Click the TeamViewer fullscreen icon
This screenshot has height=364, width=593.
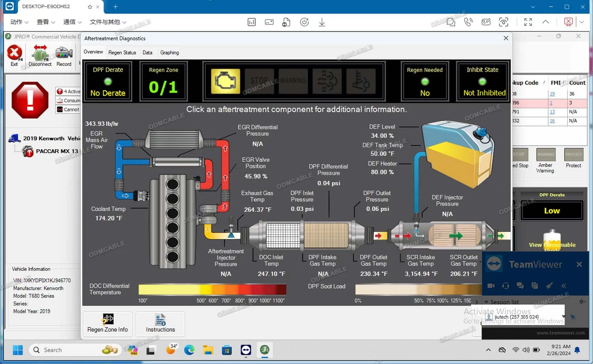click(x=528, y=22)
